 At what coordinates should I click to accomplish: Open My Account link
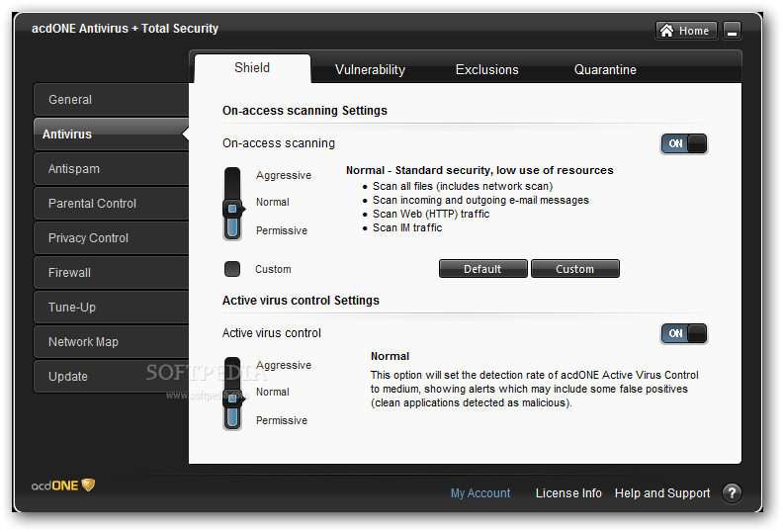pos(480,493)
